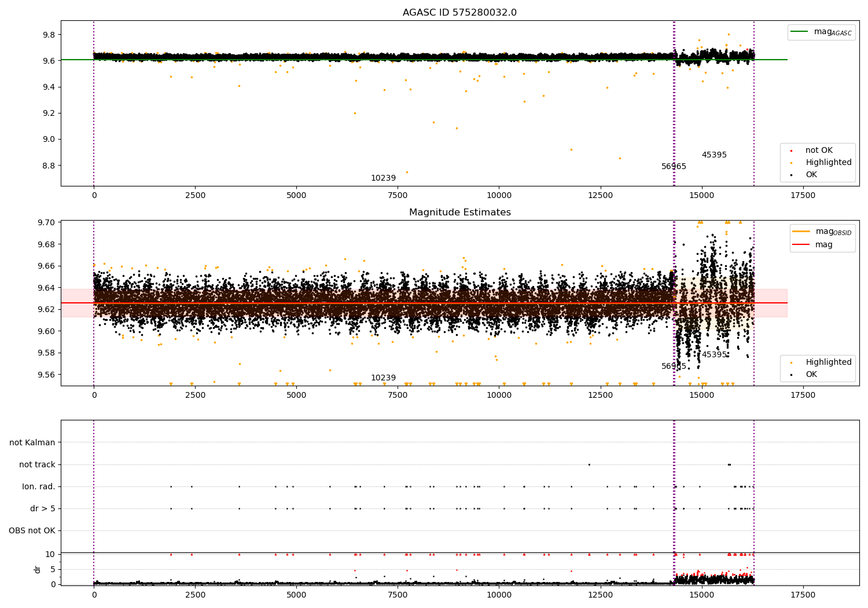This screenshot has width=868, height=608.
Task: Click the '9.68' y-axis tick in middle plot
Action: (x=46, y=244)
